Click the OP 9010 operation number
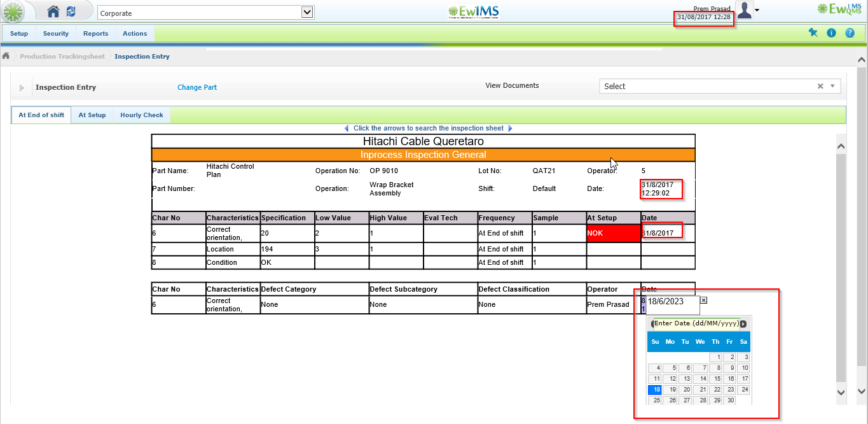 [x=384, y=171]
